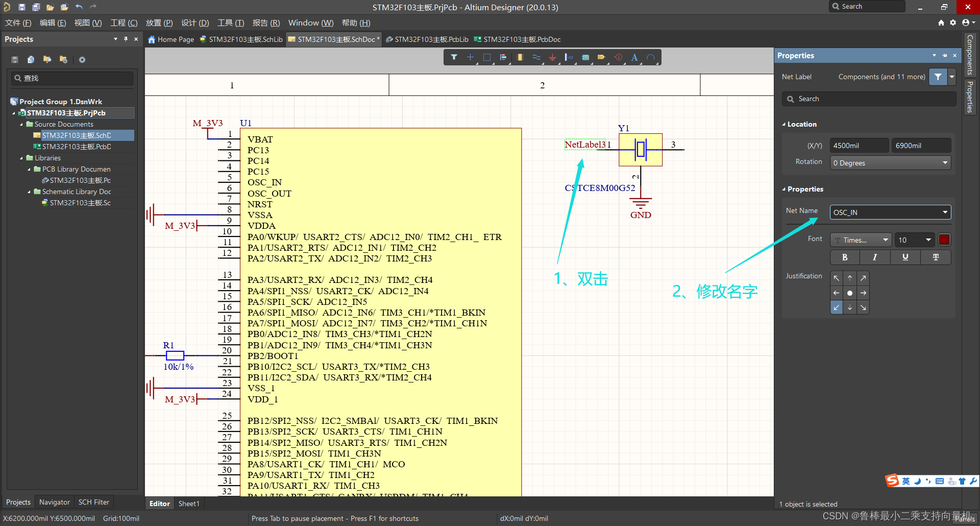Toggle Italic font style
The height and width of the screenshot is (526, 980).
click(875, 257)
